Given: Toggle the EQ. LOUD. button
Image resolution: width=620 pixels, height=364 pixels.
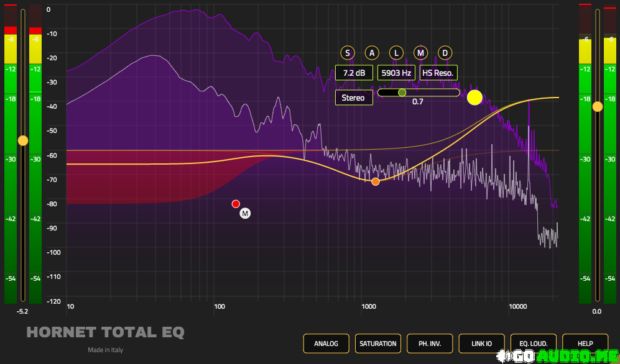Looking at the screenshot, I should (534, 344).
